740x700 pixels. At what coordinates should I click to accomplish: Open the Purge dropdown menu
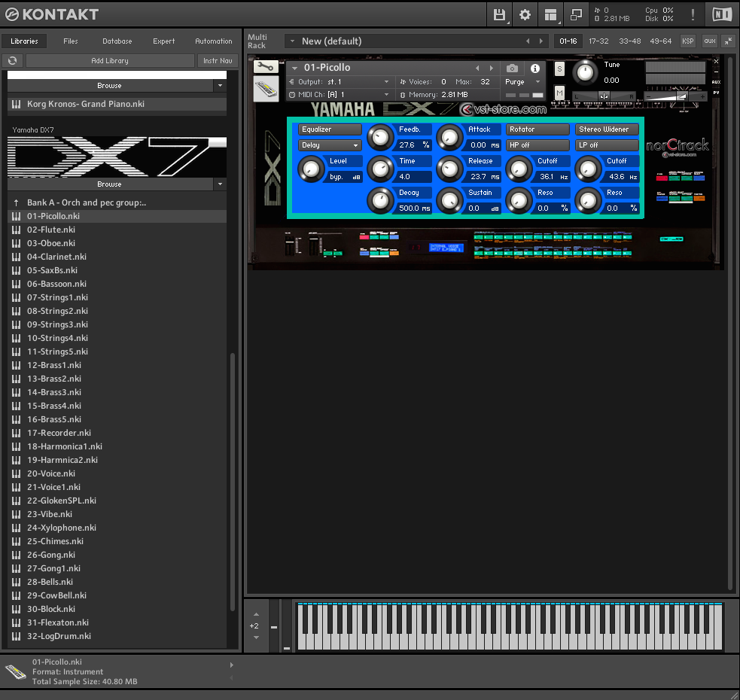pos(522,81)
